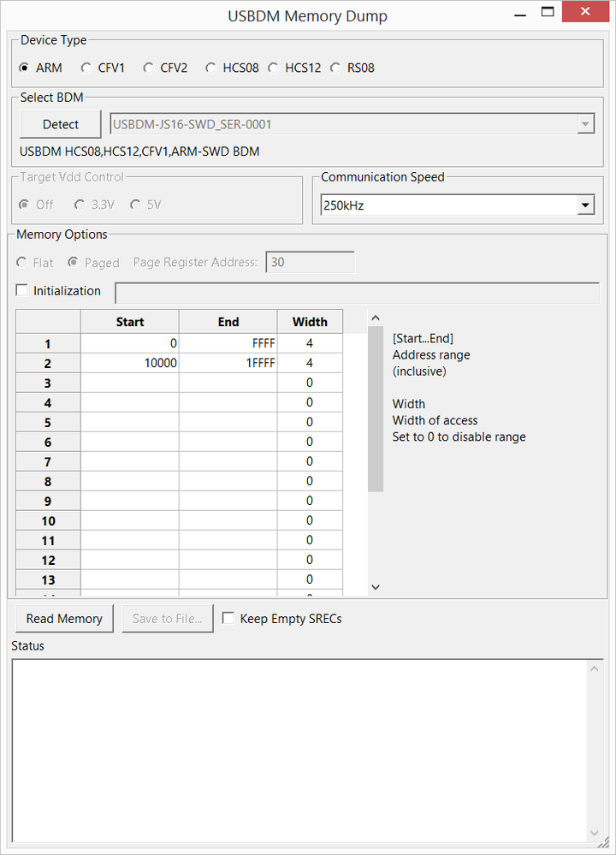Click the table scroll down arrow
The width and height of the screenshot is (616, 855).
pyautogui.click(x=376, y=587)
